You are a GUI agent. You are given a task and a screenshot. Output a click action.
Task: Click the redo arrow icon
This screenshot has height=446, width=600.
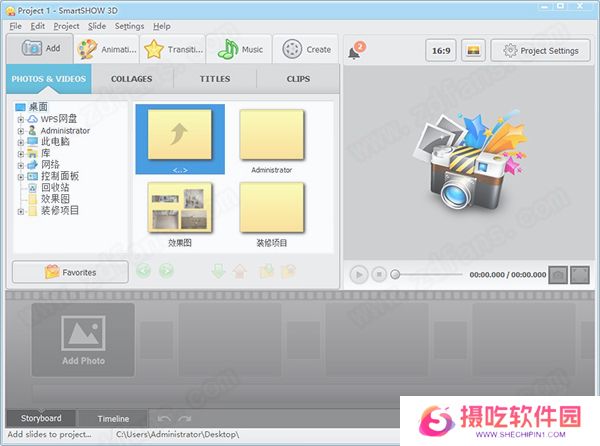[184, 419]
